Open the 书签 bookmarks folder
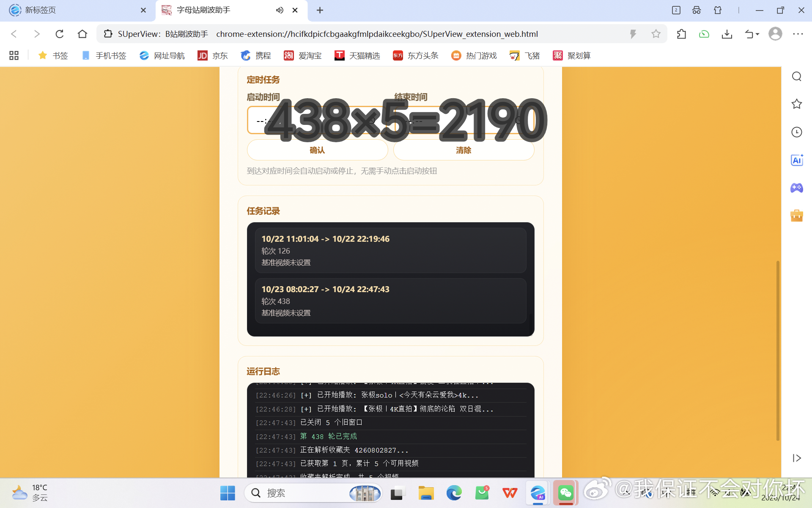The width and height of the screenshot is (812, 508). 53,55
